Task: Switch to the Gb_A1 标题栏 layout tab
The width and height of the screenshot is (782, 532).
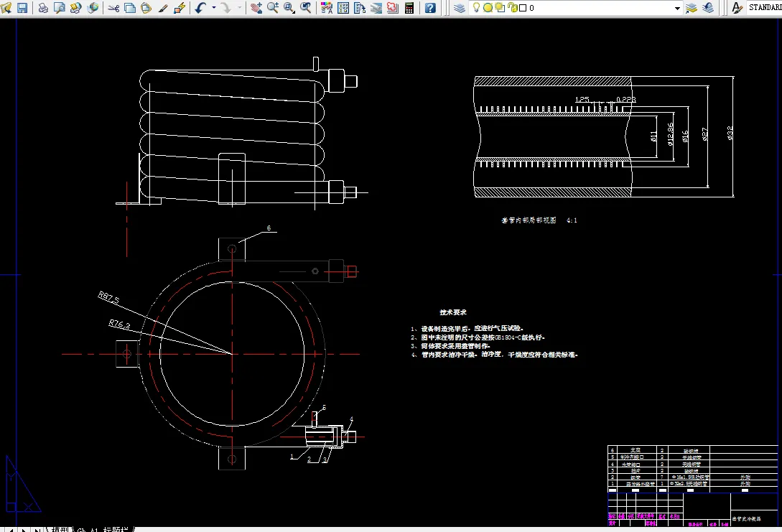Action: 104,528
